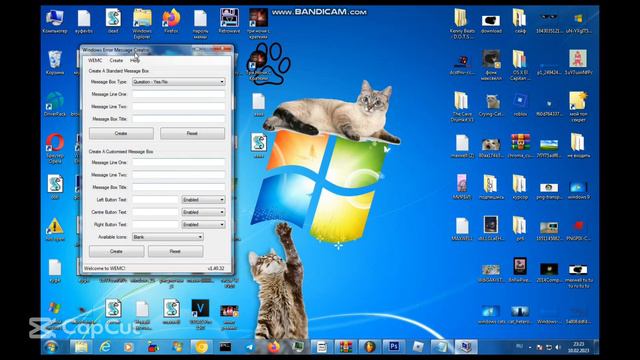
Task: Select the WinRAR archive desktop icon
Action: tap(520, 146)
